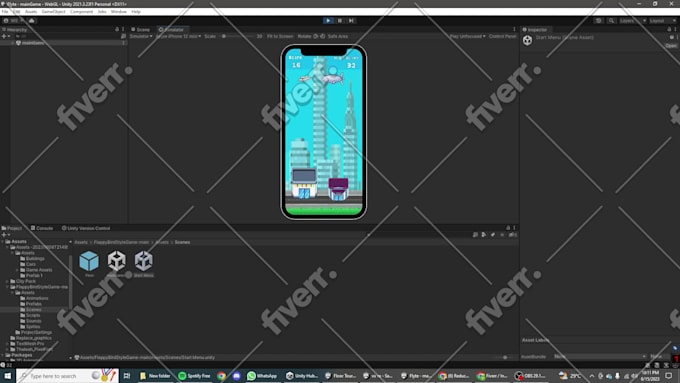
Task: Toggle the Inspector panel lock icon
Action: (669, 29)
